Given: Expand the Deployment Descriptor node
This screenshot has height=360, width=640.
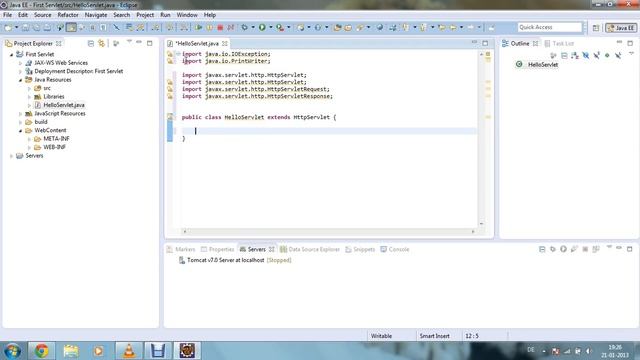Looking at the screenshot, I should coord(20,71).
